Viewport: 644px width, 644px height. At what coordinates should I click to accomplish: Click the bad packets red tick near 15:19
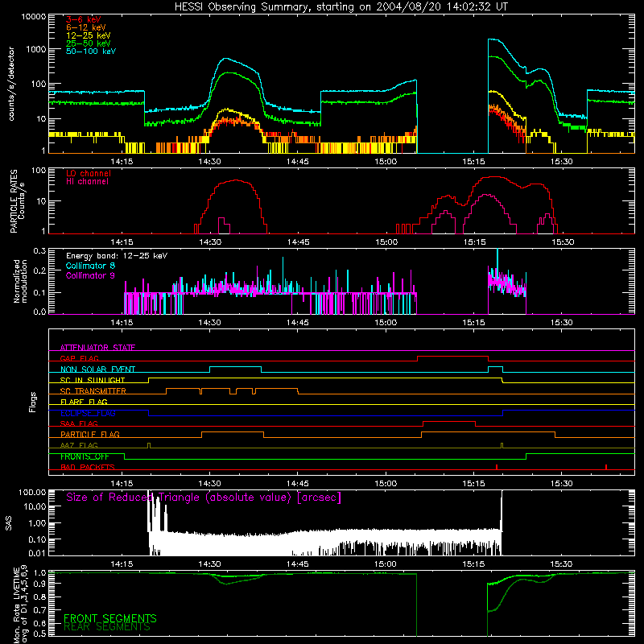tap(497, 467)
